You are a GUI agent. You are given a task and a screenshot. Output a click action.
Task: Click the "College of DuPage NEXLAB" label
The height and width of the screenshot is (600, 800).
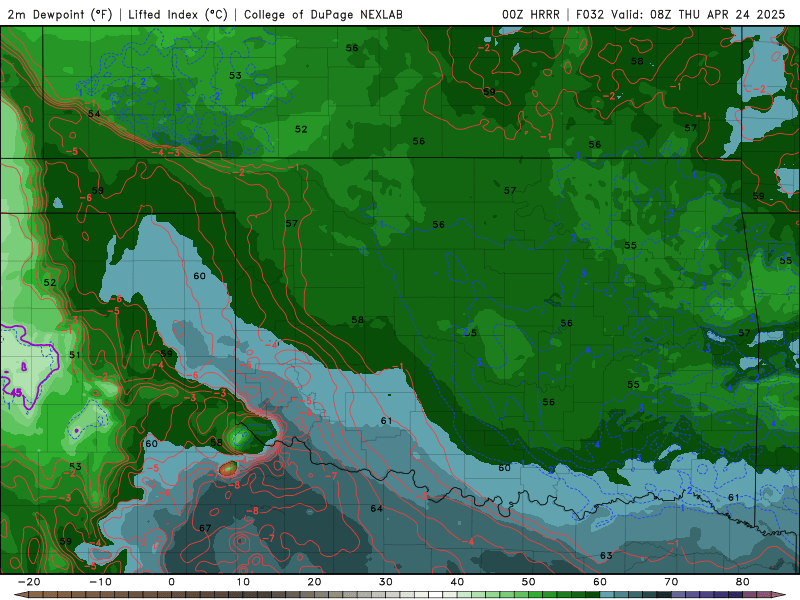323,15
